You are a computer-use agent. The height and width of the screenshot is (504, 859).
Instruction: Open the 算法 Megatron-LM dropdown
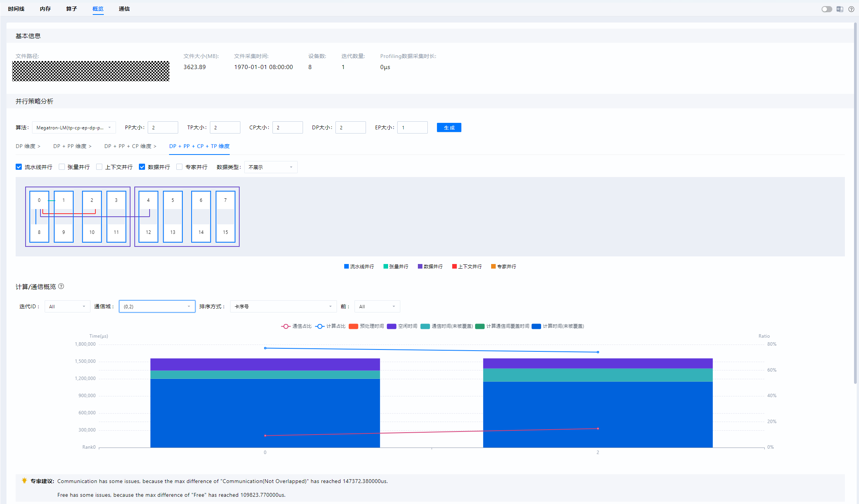pos(74,127)
